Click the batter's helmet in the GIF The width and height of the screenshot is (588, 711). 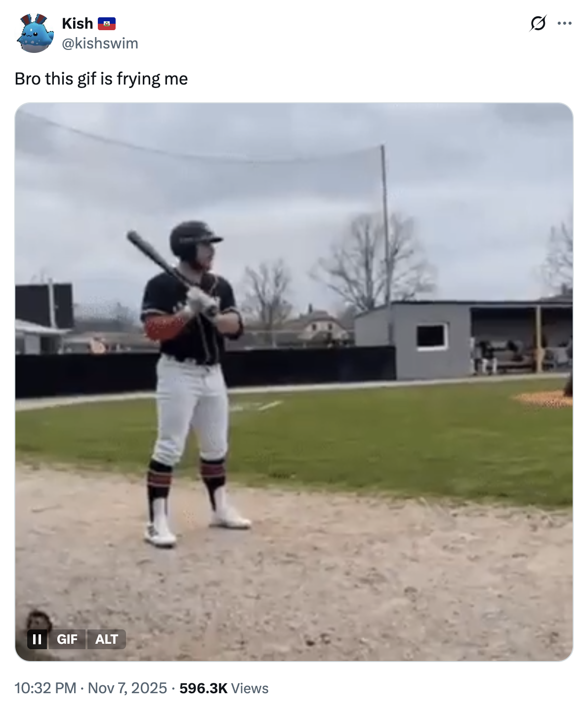(x=194, y=239)
